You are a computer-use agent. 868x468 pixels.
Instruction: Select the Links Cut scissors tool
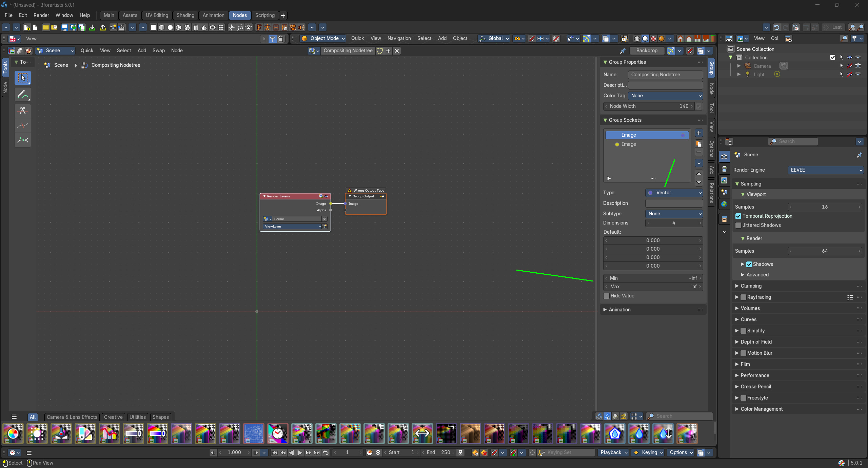coord(23,111)
